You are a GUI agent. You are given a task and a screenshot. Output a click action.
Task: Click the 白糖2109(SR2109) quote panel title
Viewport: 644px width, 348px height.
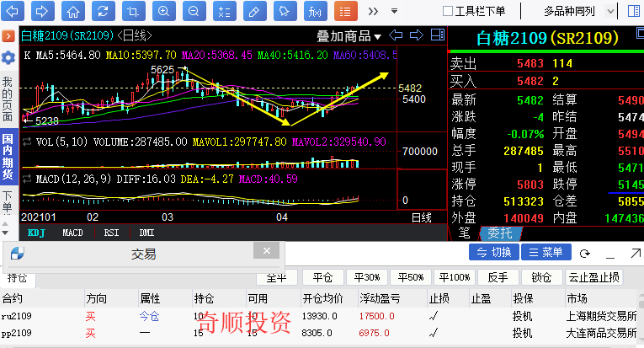tap(547, 38)
